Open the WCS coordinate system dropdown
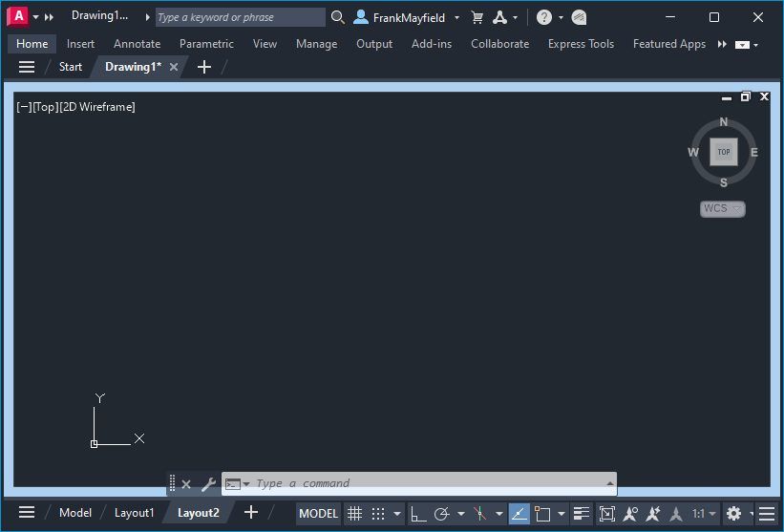 [x=723, y=208]
